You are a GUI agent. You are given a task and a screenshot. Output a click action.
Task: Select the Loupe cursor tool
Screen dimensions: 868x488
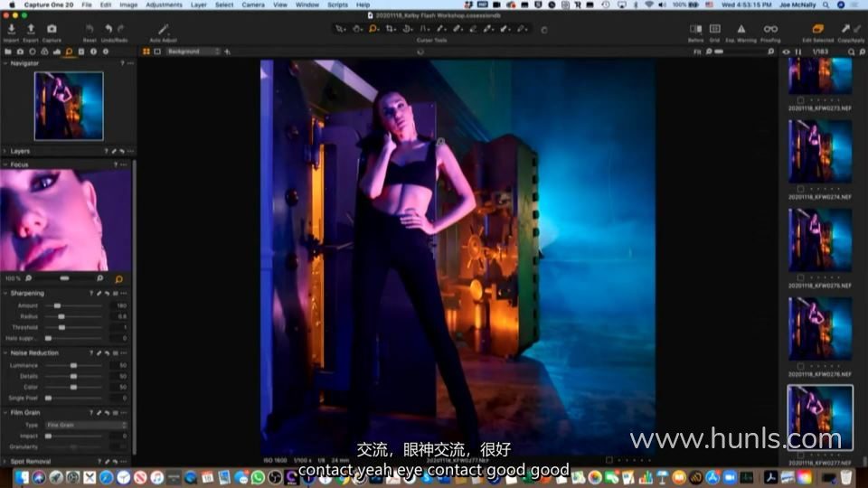point(373,29)
